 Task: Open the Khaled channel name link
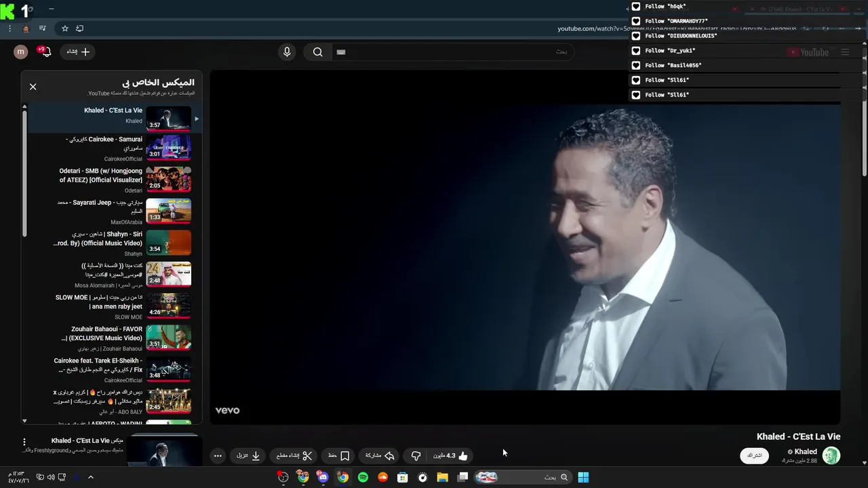click(x=806, y=451)
